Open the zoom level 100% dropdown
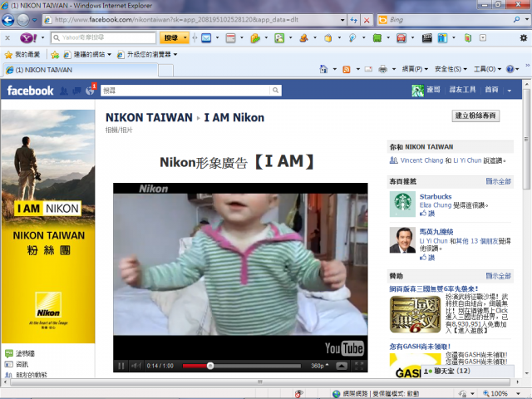532x399 pixels. click(520, 393)
